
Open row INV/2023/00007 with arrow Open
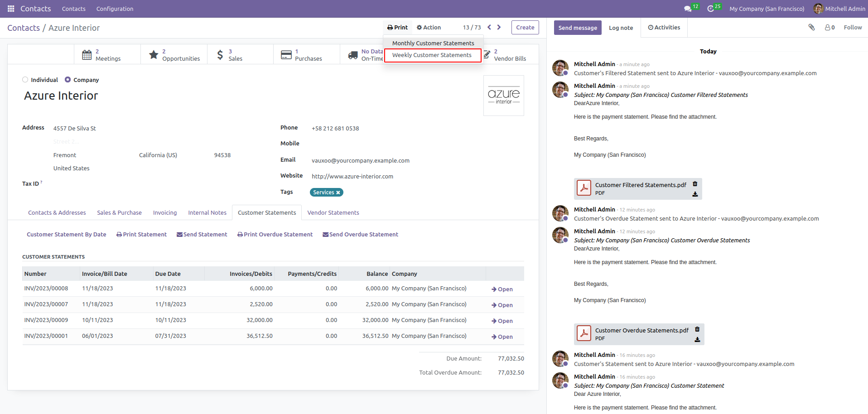(502, 305)
